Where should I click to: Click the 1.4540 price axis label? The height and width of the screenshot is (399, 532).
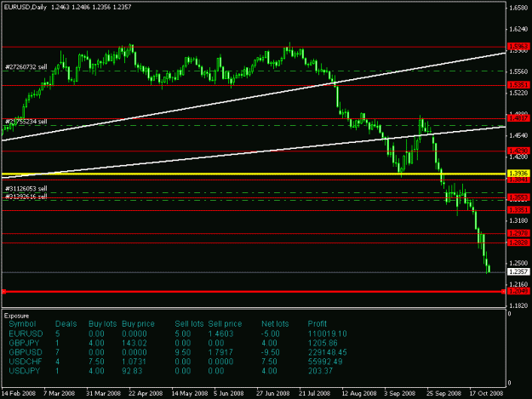tap(518, 135)
